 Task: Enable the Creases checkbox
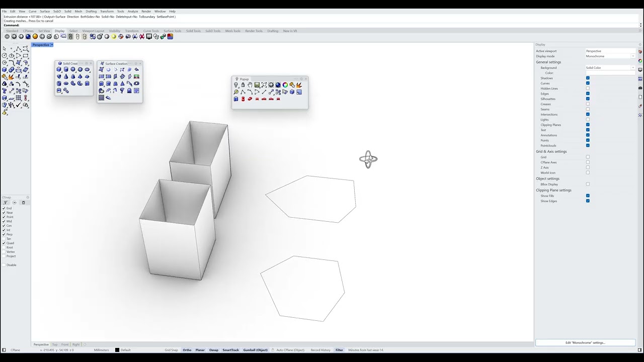(x=588, y=104)
